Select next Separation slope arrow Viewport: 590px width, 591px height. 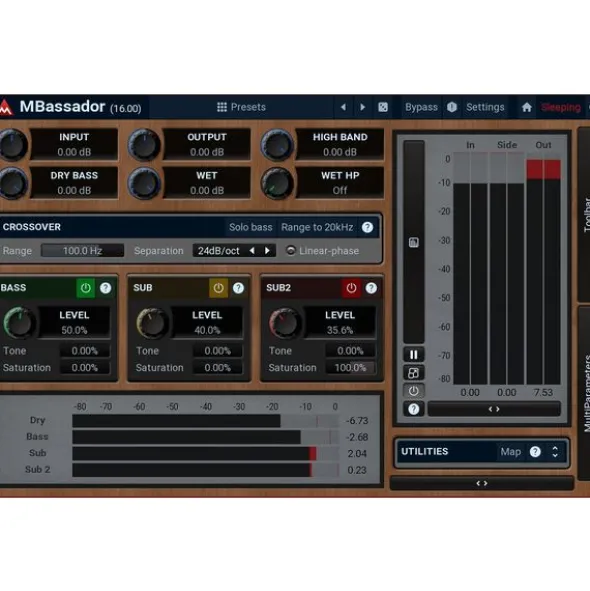(267, 251)
